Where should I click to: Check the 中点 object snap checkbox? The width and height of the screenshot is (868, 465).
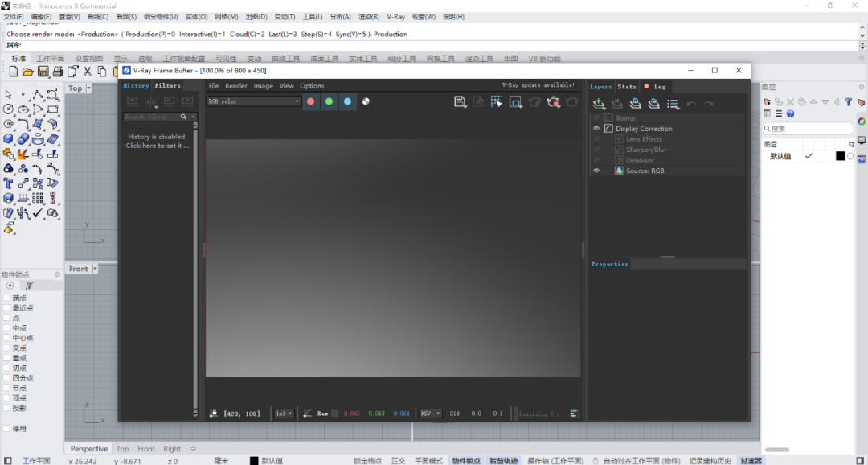pyautogui.click(x=6, y=328)
